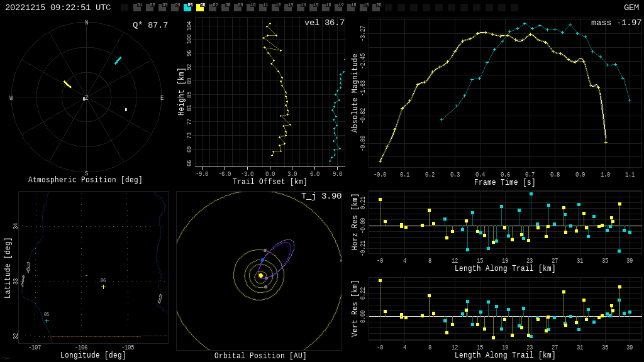Click the T_j 3.90 readout

(x=321, y=196)
